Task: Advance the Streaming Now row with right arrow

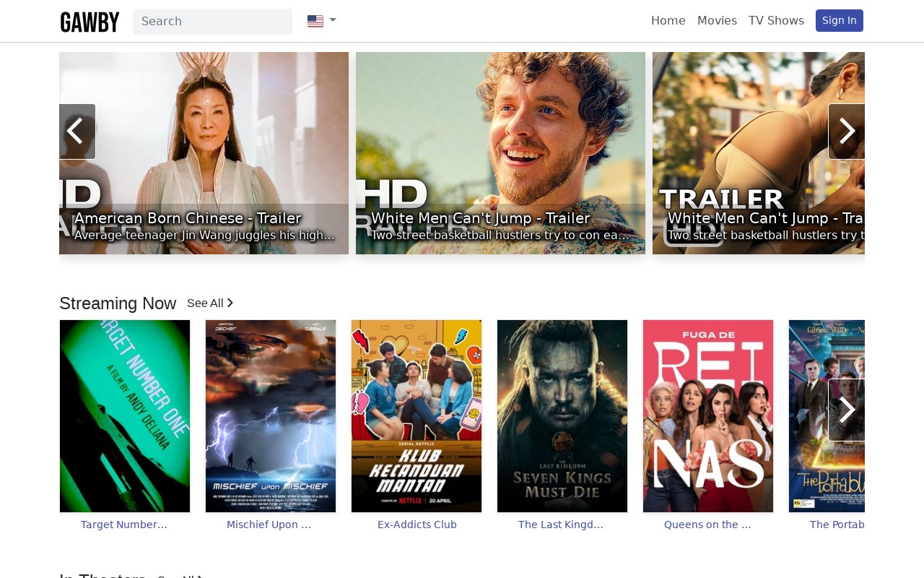Action: click(846, 410)
